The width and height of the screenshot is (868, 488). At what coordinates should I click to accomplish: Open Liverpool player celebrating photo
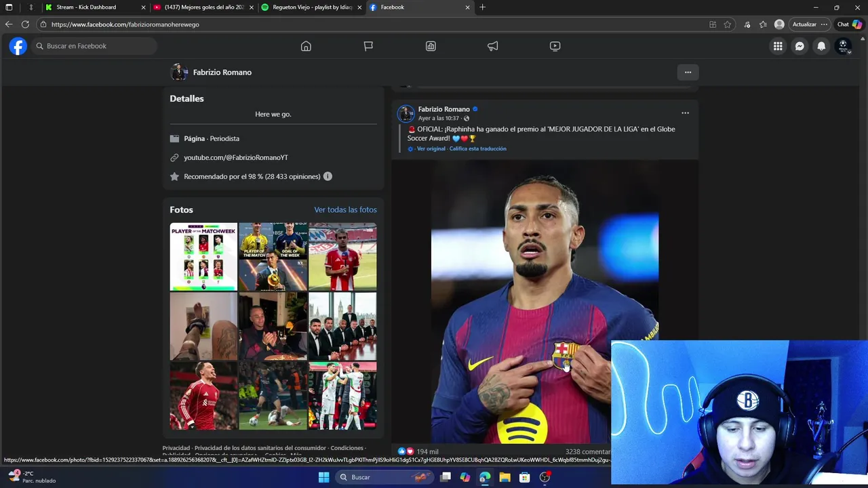coord(203,396)
